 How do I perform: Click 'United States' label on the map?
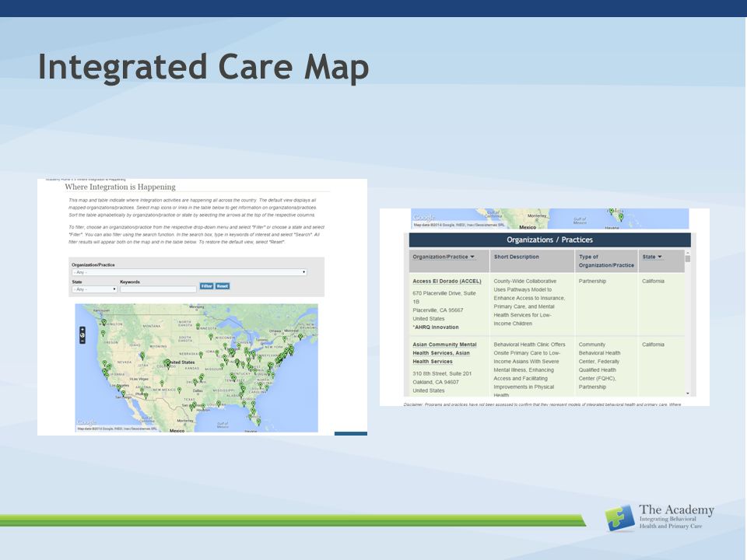tap(182, 362)
